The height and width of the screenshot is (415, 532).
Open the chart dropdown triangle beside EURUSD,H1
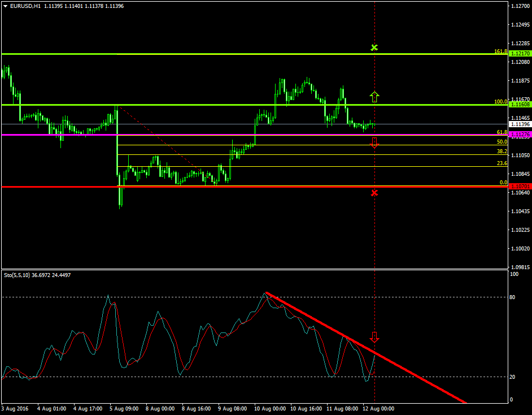(x=5, y=6)
